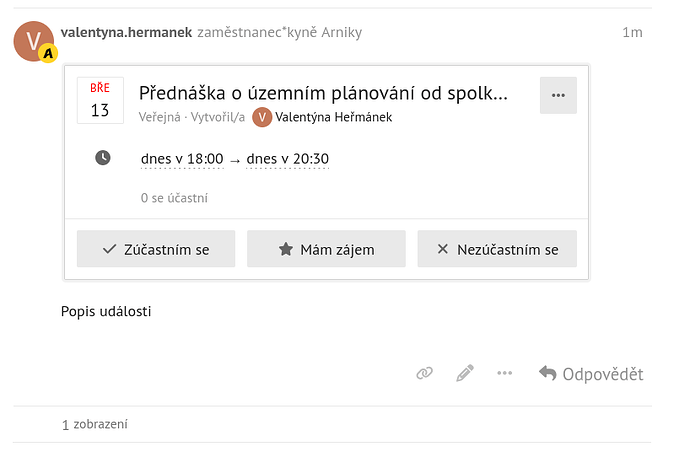Click the end time dnes v 20:30
The width and height of the screenshot is (690, 452).
288,158
